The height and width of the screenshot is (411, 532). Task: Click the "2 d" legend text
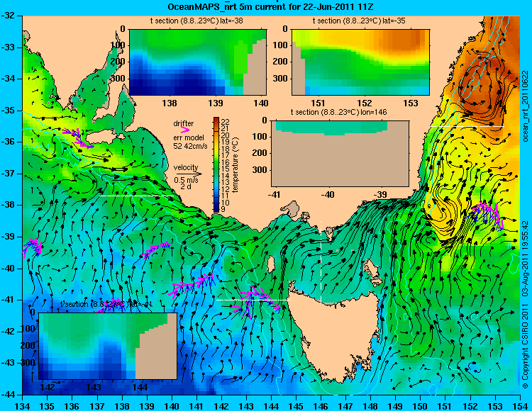click(x=185, y=186)
